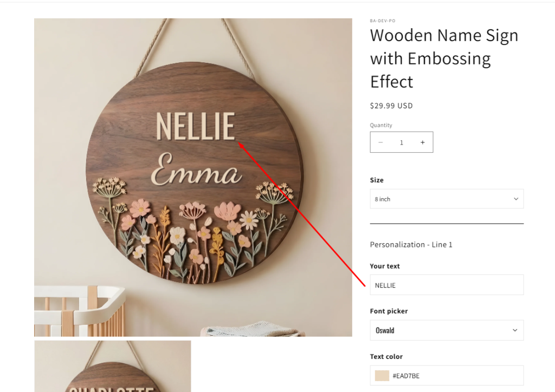The height and width of the screenshot is (392, 555).
Task: Click the NELLIE preview text on the sign
Action: pos(195,127)
